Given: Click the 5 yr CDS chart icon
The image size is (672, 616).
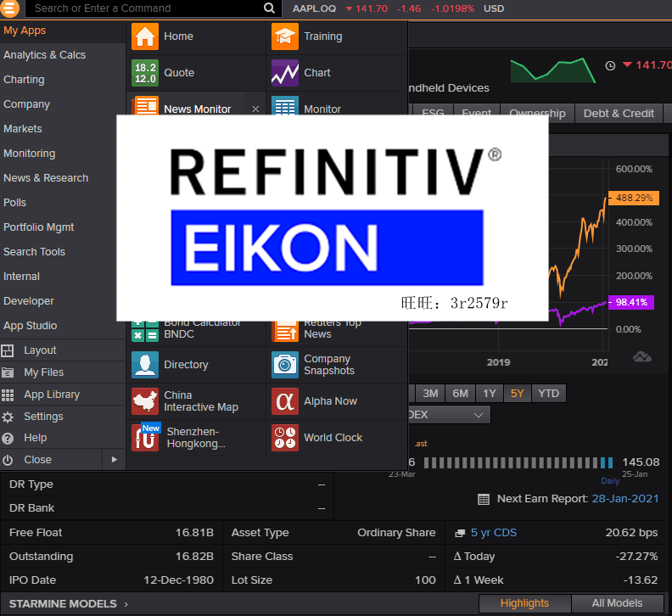Looking at the screenshot, I should (x=460, y=533).
